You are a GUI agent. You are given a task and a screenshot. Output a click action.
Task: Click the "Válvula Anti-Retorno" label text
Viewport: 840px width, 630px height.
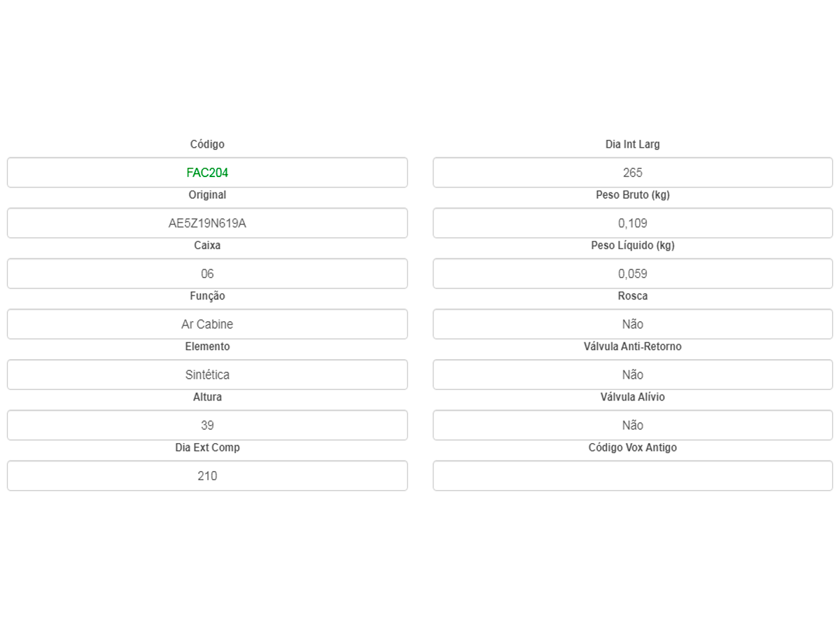pos(632,346)
